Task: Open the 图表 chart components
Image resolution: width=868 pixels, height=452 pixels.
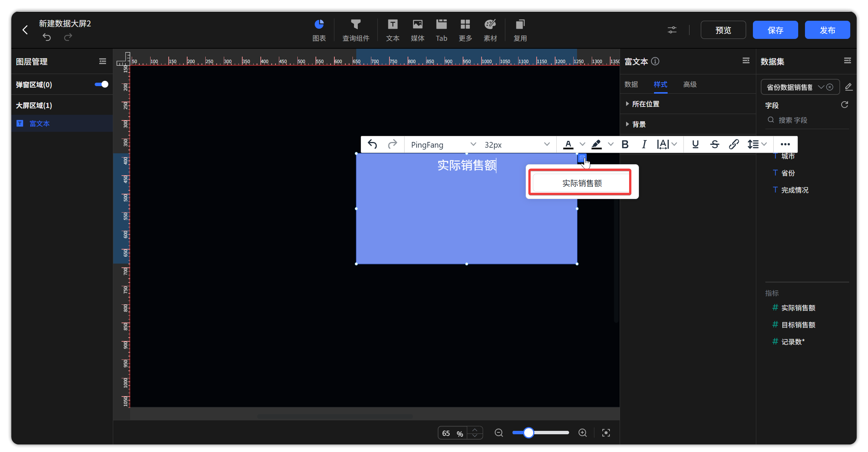Action: 319,30
